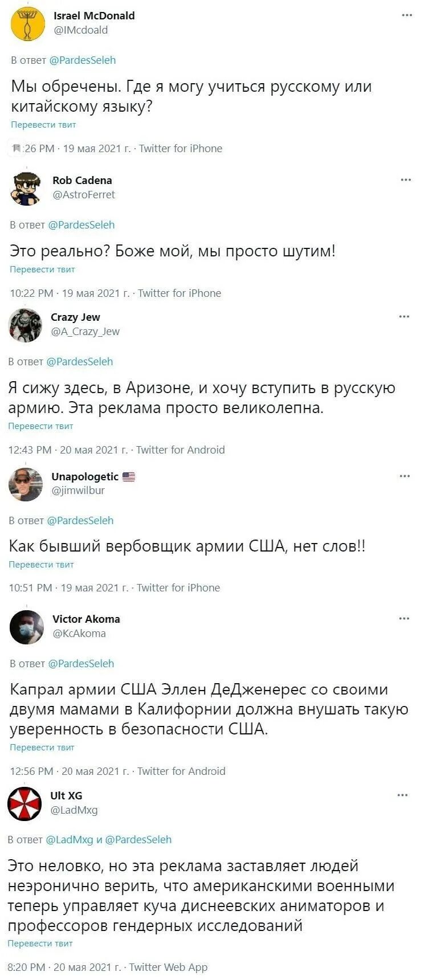
Task: Open the 'Twitter Web App' source link
Action: (168, 967)
